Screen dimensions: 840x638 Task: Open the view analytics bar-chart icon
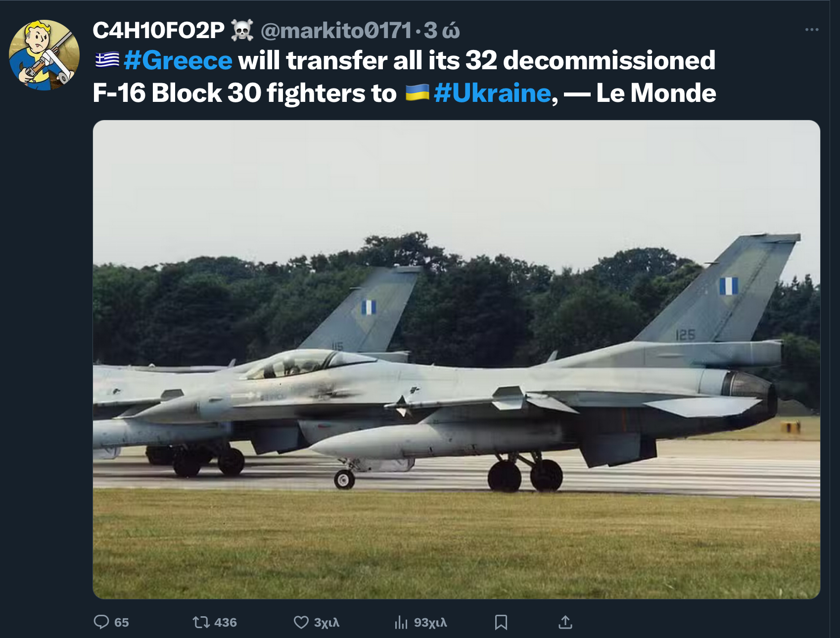pos(401,622)
